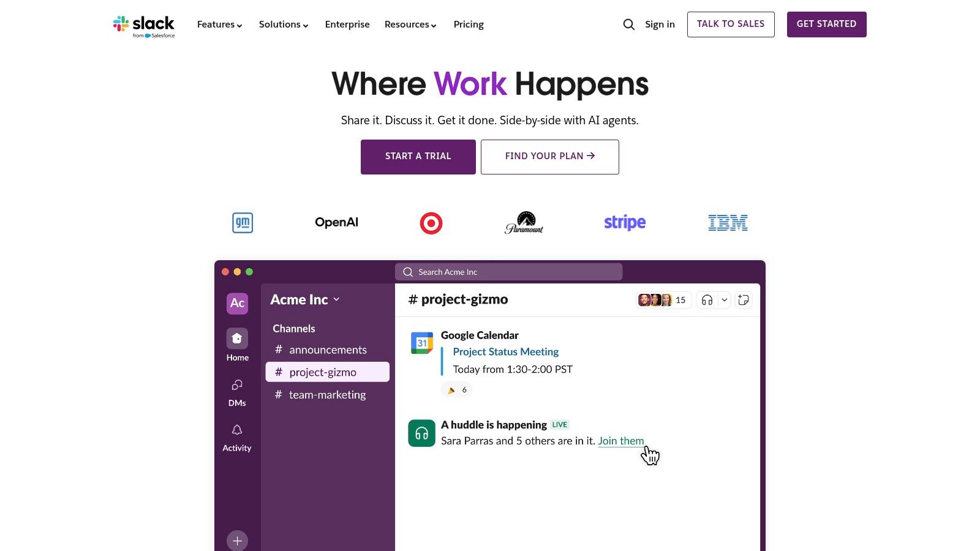
Task: Select the announcements channel
Action: (328, 350)
